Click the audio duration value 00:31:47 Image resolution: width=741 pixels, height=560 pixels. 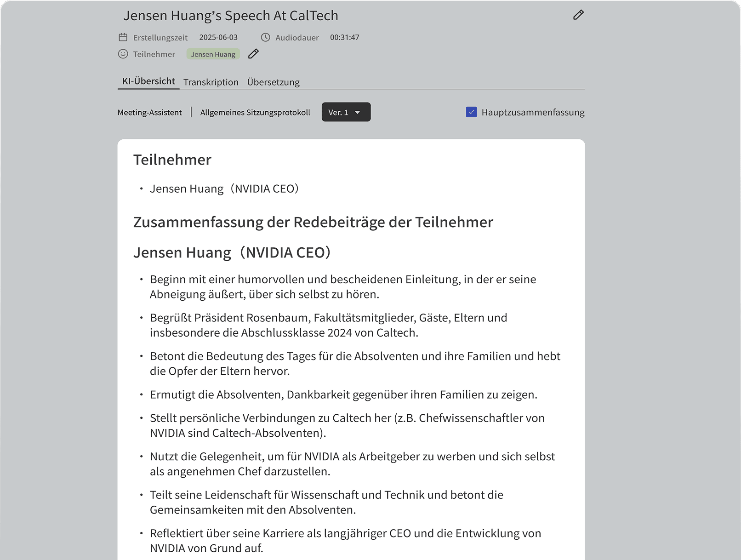(x=344, y=37)
